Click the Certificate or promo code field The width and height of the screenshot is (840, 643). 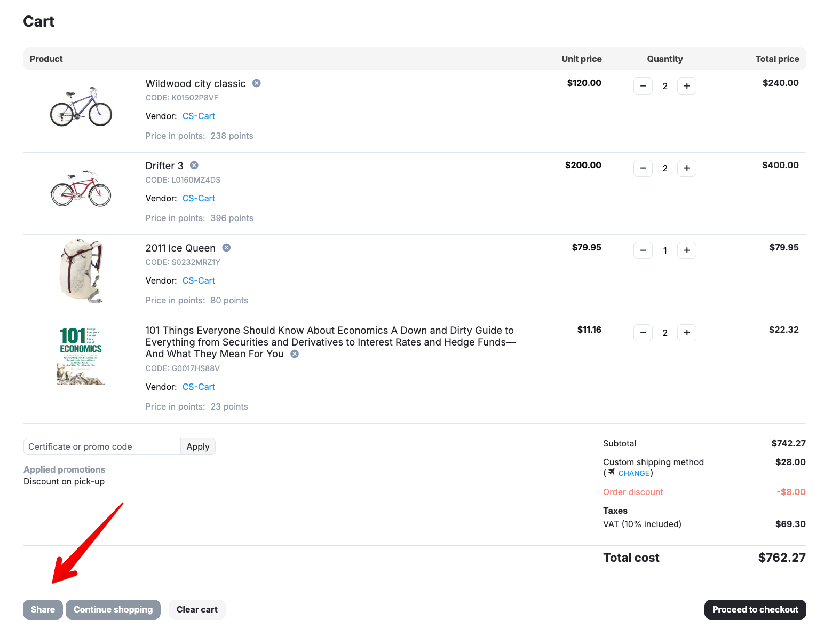coord(102,446)
